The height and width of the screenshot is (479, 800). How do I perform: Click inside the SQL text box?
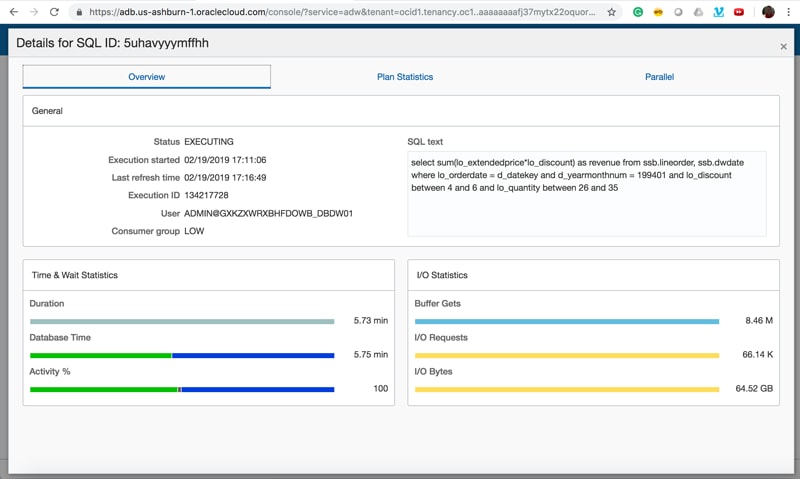[586, 194]
